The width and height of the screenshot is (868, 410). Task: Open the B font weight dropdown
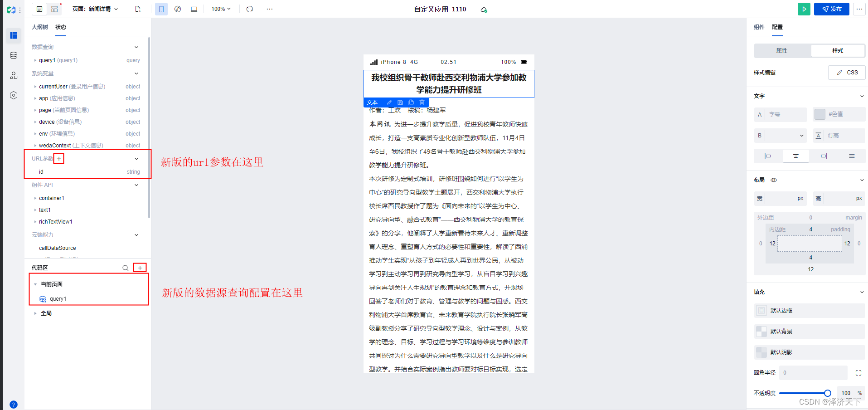pos(781,136)
